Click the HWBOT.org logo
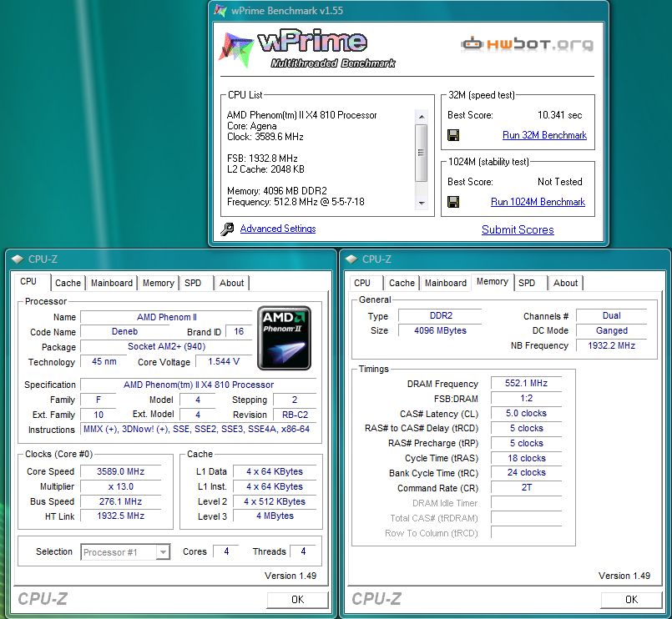Image resolution: width=672 pixels, height=619 pixels. point(528,43)
